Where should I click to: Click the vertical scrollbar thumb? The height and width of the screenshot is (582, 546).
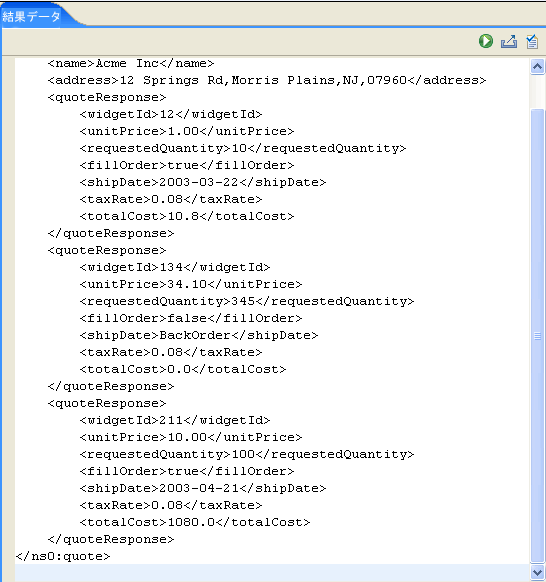pos(537,336)
